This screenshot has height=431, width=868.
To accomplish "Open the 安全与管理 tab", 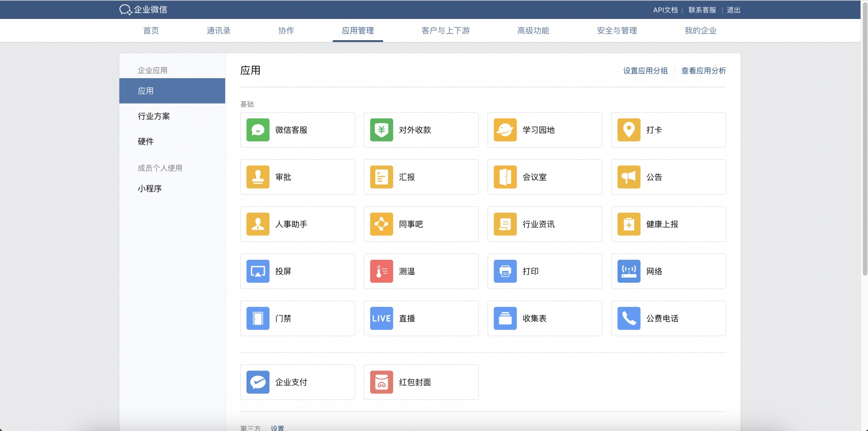I will (x=617, y=31).
